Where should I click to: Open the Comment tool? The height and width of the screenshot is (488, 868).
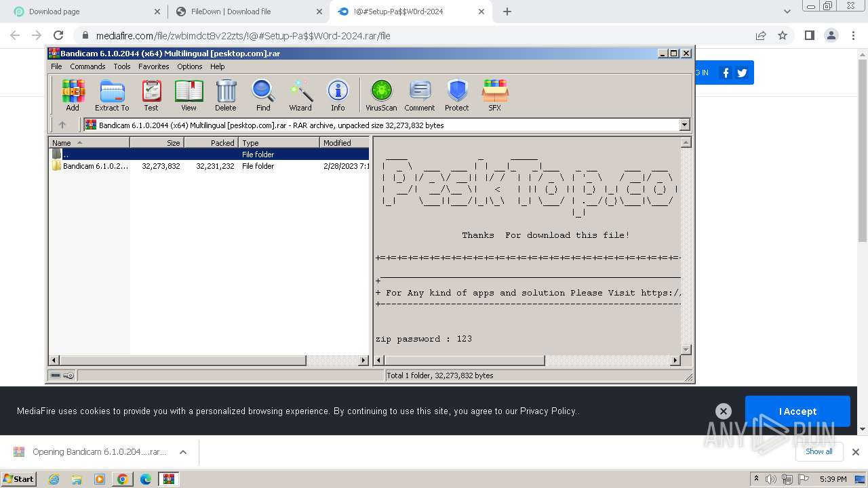(x=420, y=95)
